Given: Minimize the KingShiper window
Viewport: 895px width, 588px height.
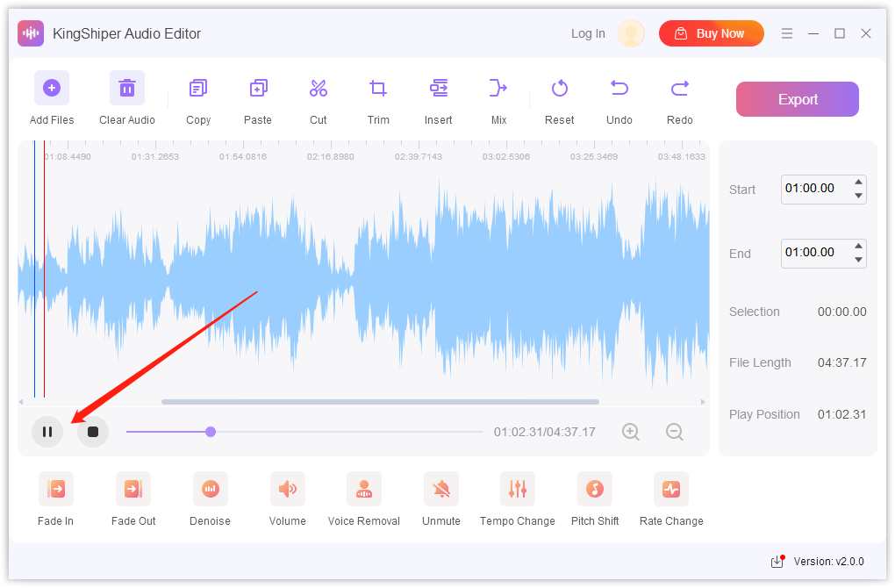Looking at the screenshot, I should click(813, 33).
